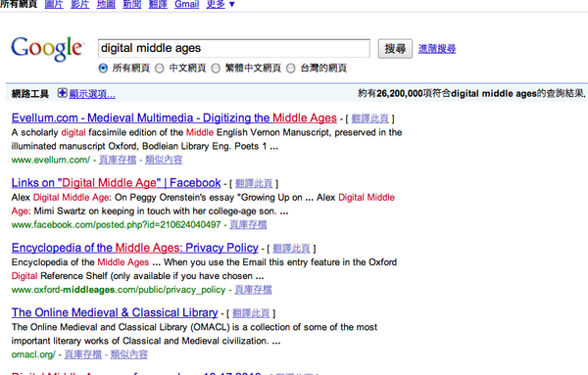Image resolution: width=588 pixels, height=375 pixels.
Task: Open the 翻譯 translate tab
Action: click(x=158, y=4)
